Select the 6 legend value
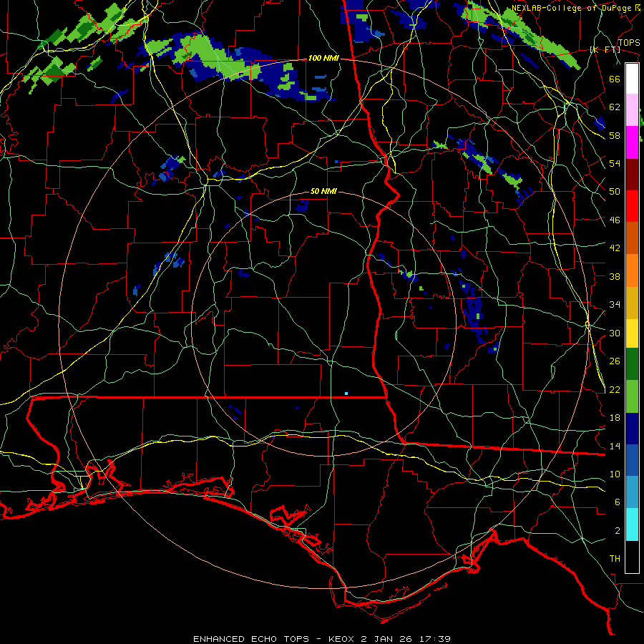This screenshot has height=644, width=644. 618,502
